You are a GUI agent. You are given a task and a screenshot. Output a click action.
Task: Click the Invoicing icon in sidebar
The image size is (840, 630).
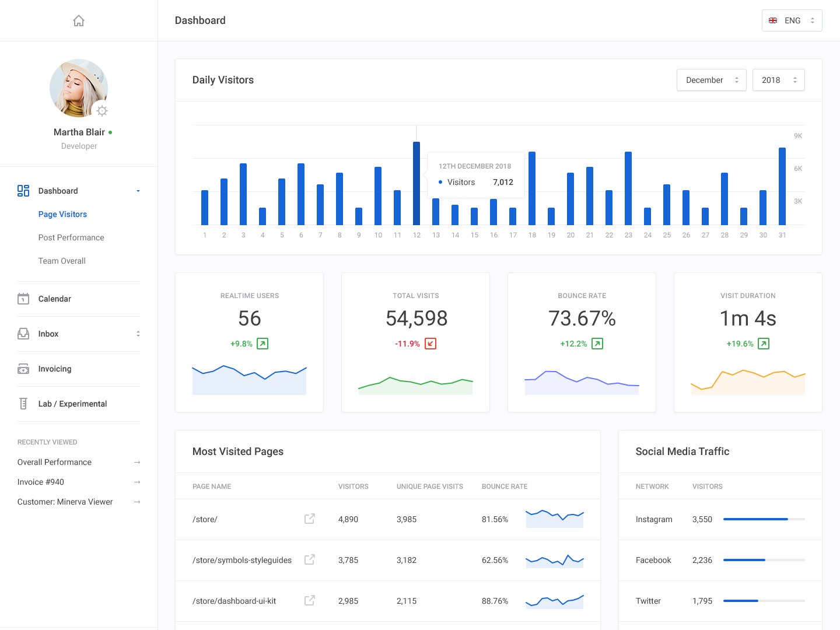pos(23,369)
